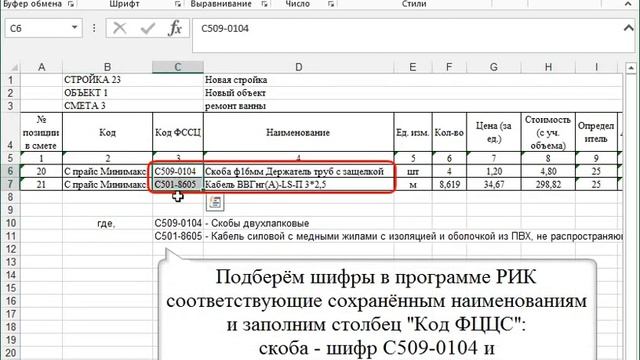Select column H header

tap(548, 67)
